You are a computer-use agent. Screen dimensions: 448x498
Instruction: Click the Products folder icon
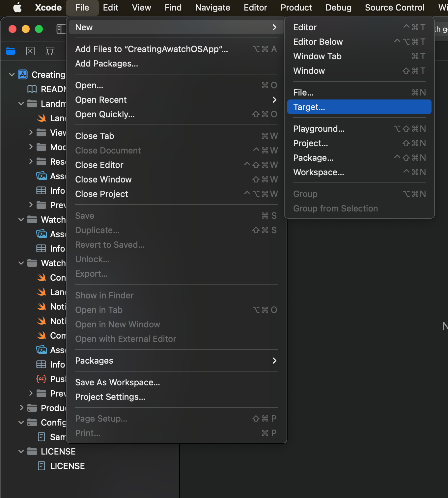point(32,408)
